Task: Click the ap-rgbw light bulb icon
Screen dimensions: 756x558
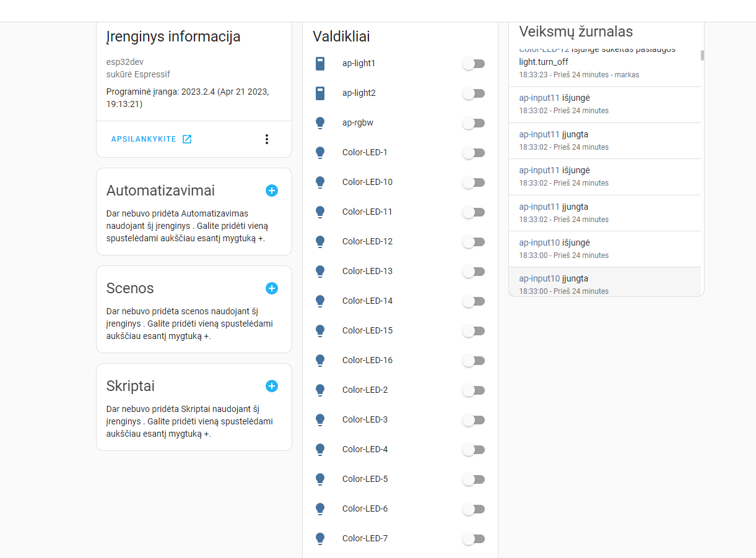Action: coord(320,123)
